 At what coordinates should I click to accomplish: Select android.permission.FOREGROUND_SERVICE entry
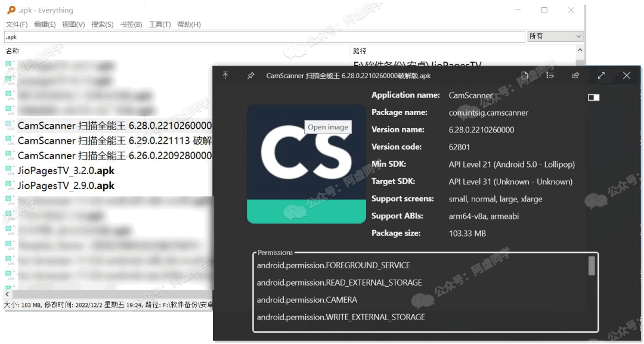pyautogui.click(x=333, y=265)
